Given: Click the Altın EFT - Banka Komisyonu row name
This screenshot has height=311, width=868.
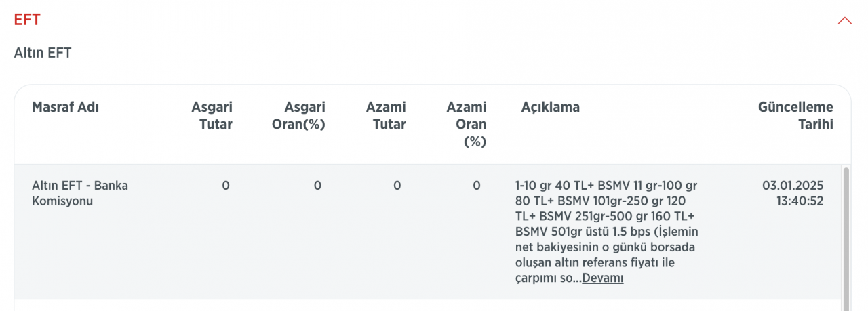Looking at the screenshot, I should [x=80, y=193].
